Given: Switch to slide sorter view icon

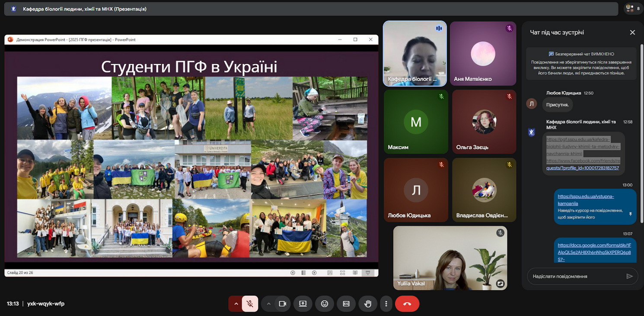Looking at the screenshot, I should click(x=342, y=273).
